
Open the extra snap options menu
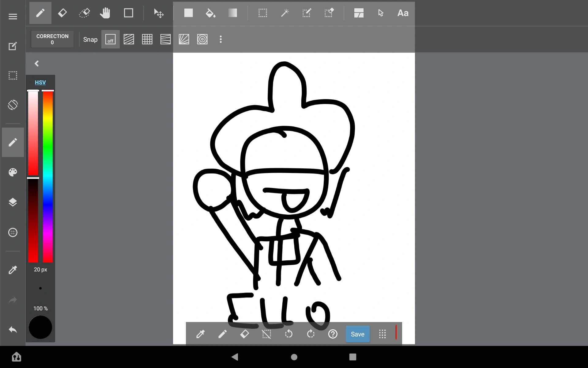pos(221,39)
